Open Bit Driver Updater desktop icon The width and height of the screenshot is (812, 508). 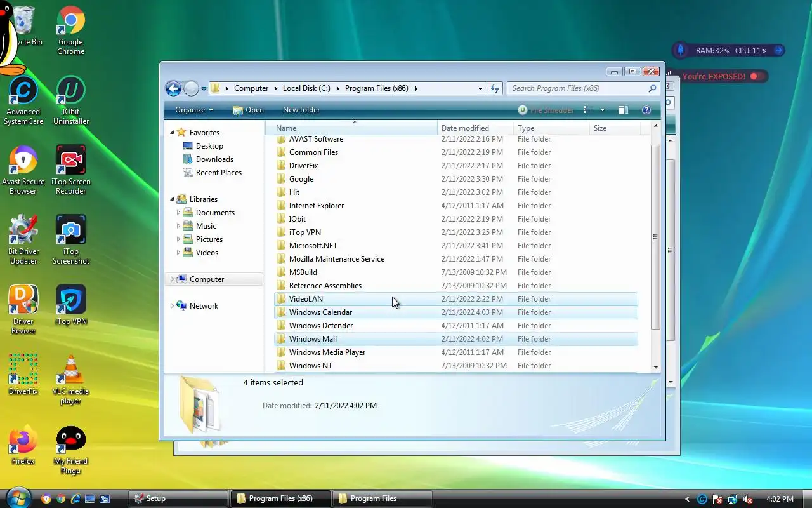[23, 240]
